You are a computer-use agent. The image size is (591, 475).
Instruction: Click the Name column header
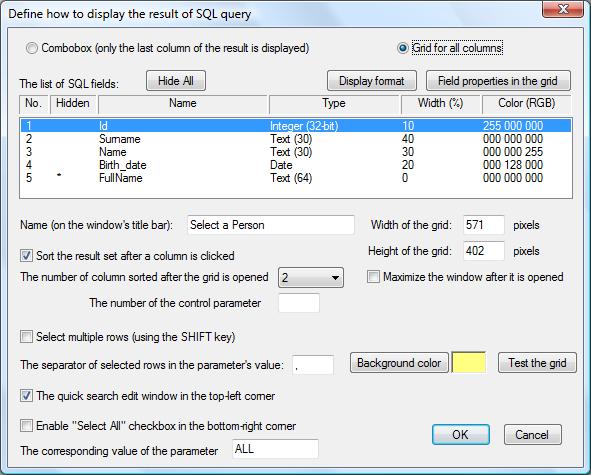point(183,104)
